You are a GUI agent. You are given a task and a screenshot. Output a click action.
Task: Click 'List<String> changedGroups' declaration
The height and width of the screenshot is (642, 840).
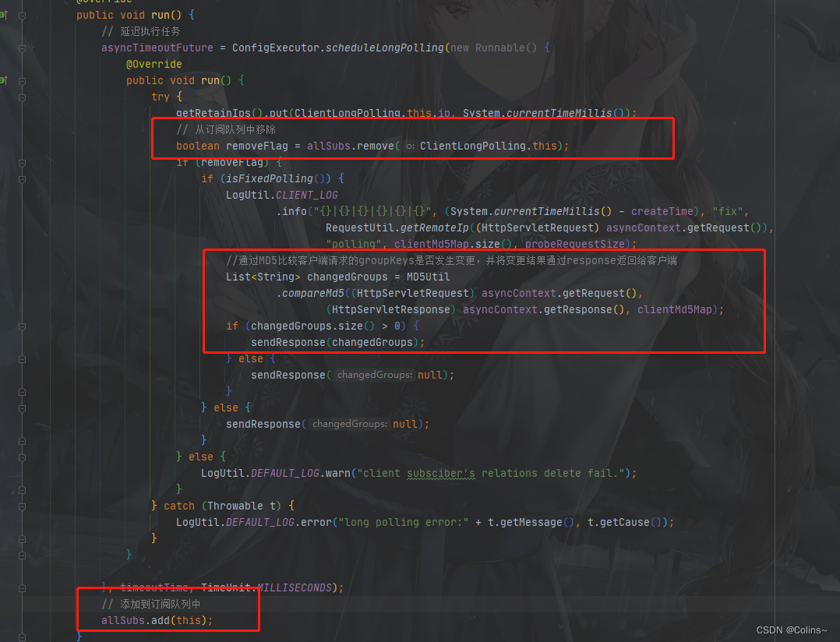coord(306,277)
